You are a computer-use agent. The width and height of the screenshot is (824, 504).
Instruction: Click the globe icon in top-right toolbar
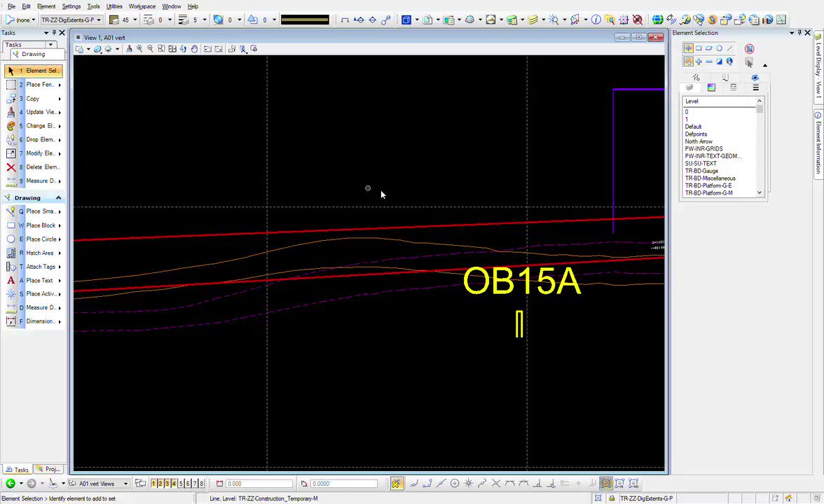coord(657,20)
